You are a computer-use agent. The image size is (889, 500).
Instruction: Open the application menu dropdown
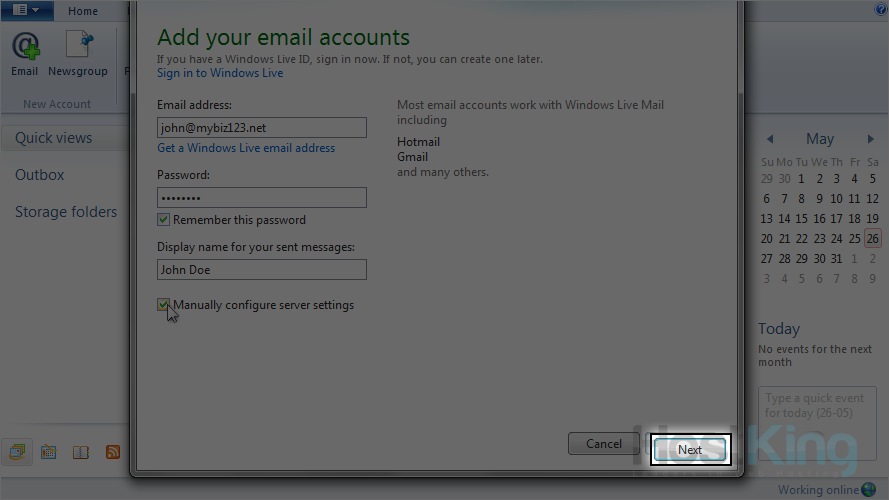pos(27,10)
